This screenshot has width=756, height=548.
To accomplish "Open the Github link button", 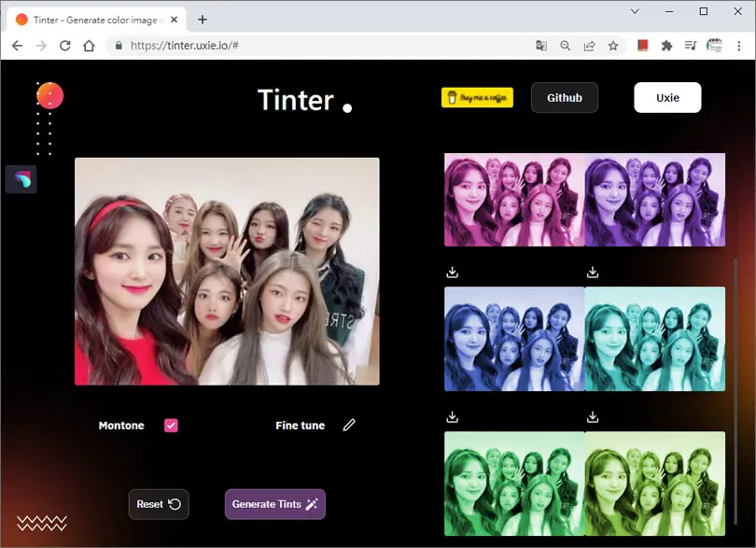I will [565, 97].
